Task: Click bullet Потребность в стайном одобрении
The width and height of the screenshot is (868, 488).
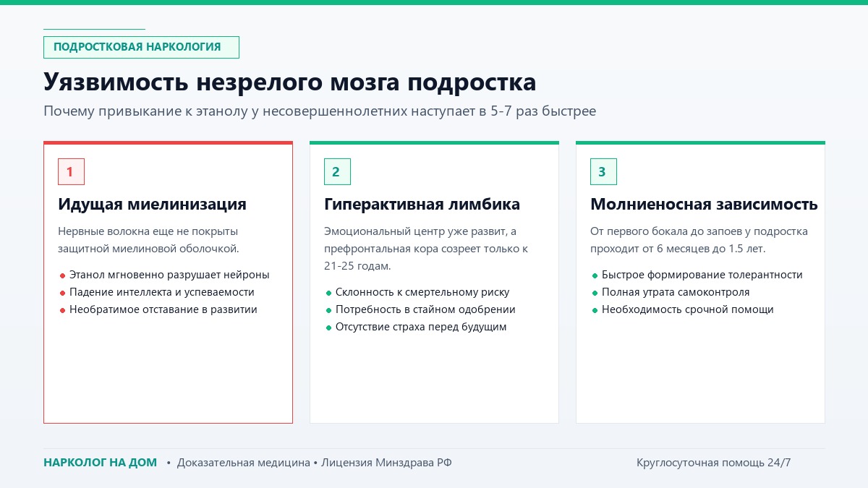Action: pos(420,309)
